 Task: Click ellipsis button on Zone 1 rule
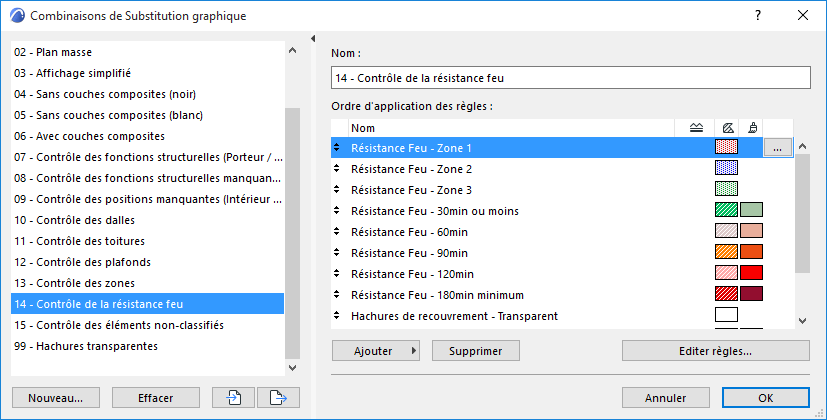[778, 148]
